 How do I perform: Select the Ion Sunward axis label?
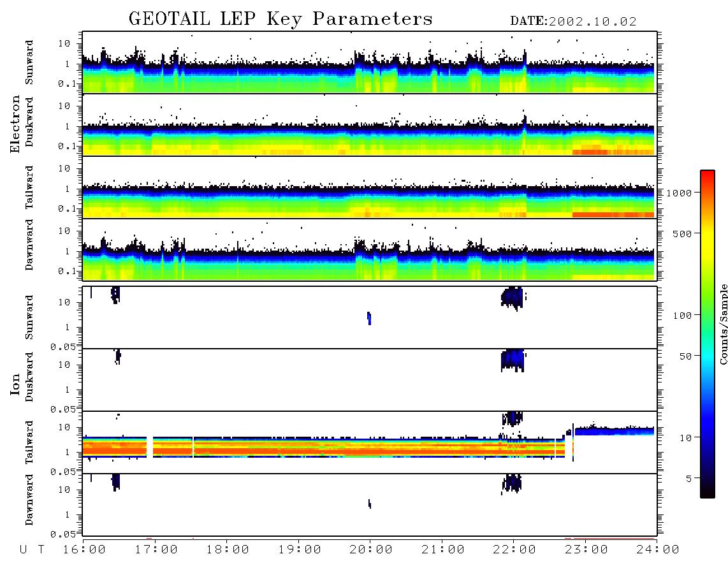(29, 317)
